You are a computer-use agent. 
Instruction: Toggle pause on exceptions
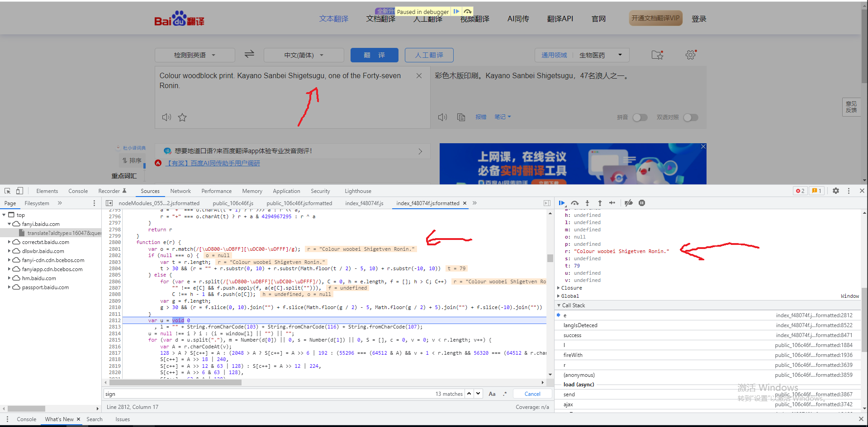[642, 203]
